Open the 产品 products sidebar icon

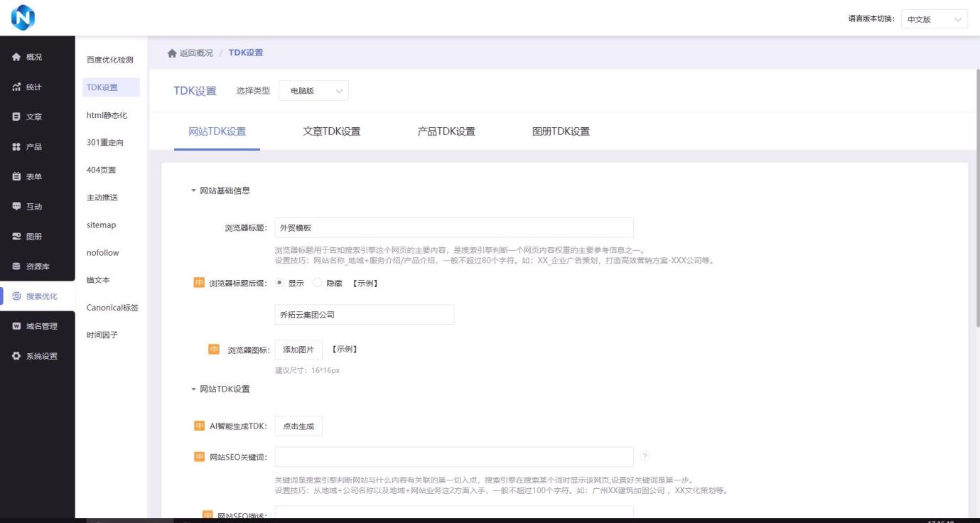pos(16,147)
